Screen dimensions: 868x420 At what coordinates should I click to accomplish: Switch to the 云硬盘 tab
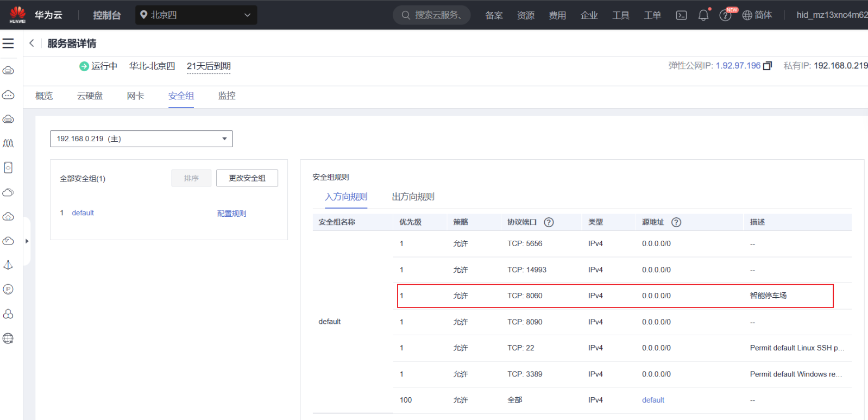click(x=90, y=96)
